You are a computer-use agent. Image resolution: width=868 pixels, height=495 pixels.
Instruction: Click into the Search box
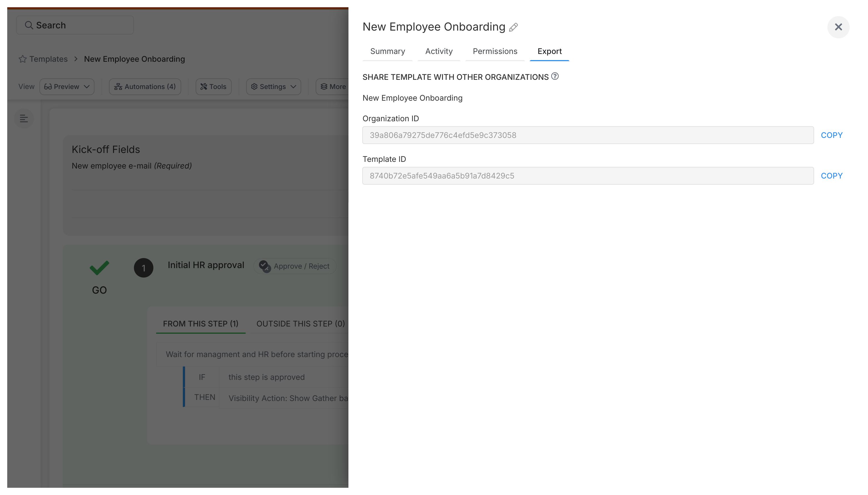pos(75,25)
